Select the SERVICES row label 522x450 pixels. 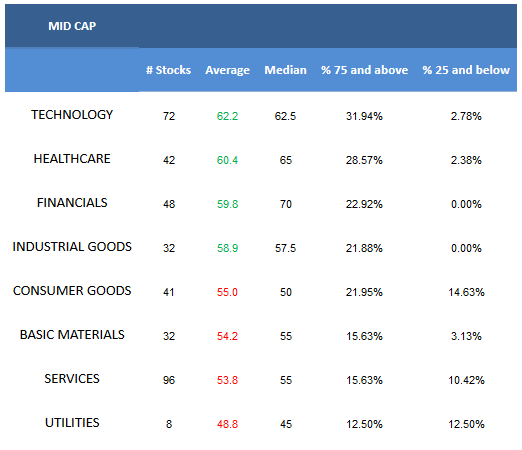[x=72, y=379]
